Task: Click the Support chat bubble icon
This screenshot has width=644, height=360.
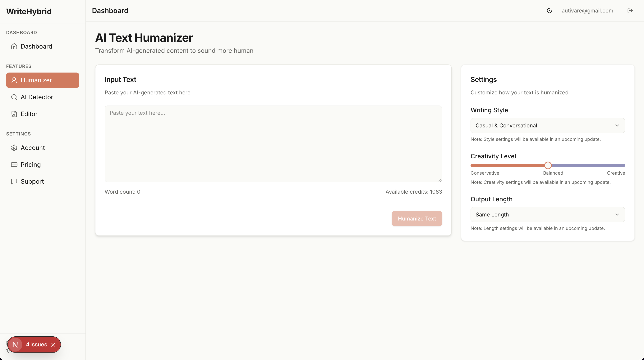Action: click(x=14, y=182)
